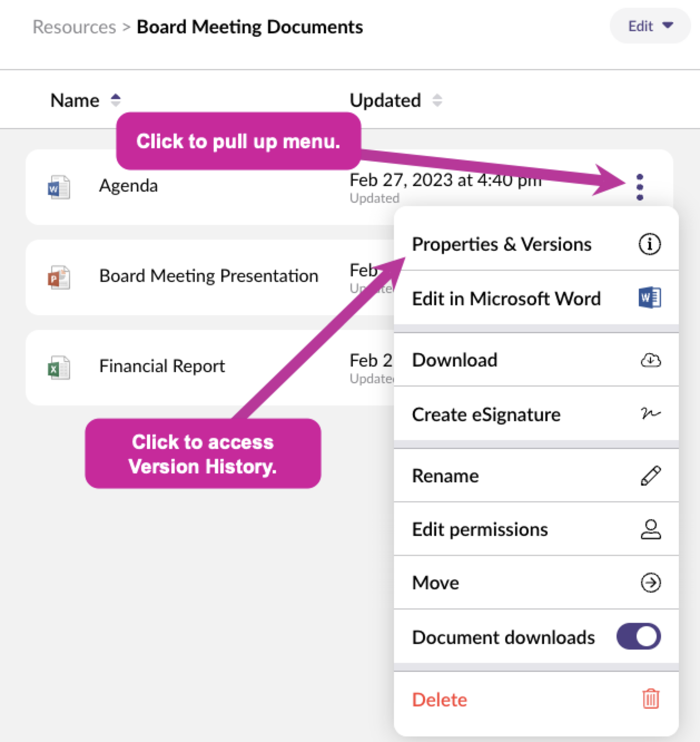This screenshot has height=742, width=700.
Task: Sort by the Updated column arrows
Action: click(x=437, y=100)
